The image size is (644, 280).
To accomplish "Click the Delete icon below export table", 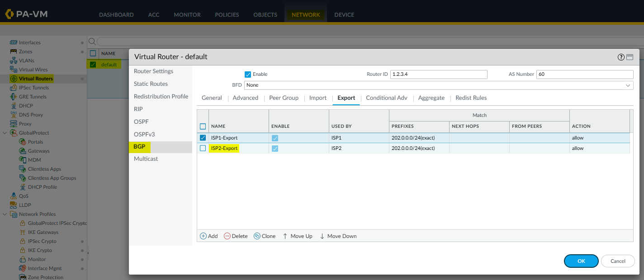I will 227,236.
